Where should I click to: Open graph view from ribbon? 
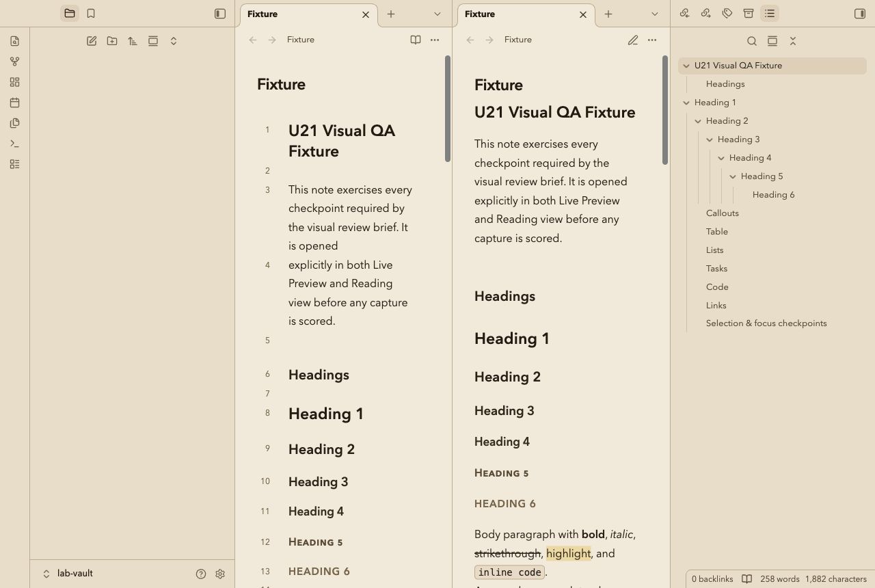[15, 62]
